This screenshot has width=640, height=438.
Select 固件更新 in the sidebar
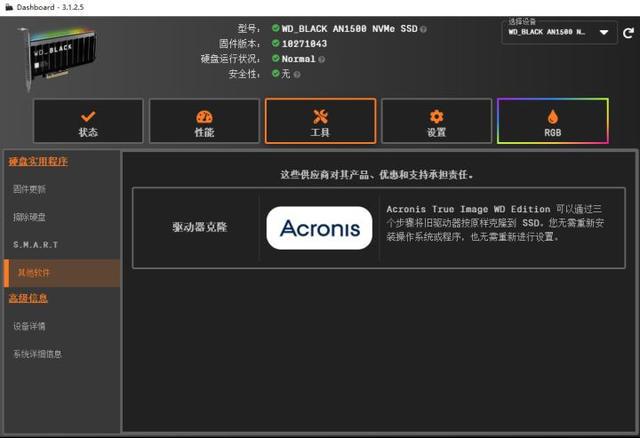pos(29,189)
